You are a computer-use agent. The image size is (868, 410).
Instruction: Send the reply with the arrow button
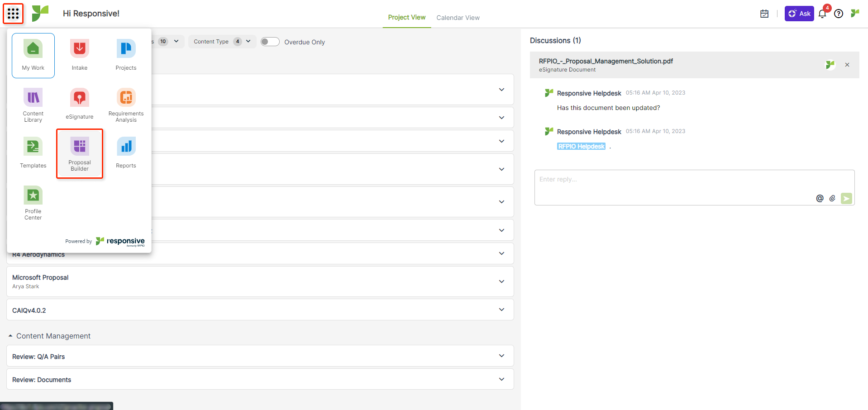846,198
